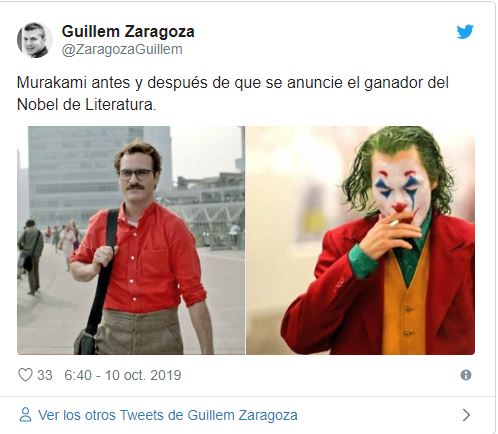498x434 pixels.
Task: Follow link Ver los otros Tweets de Guillem Zaragoza
Action: (x=168, y=415)
